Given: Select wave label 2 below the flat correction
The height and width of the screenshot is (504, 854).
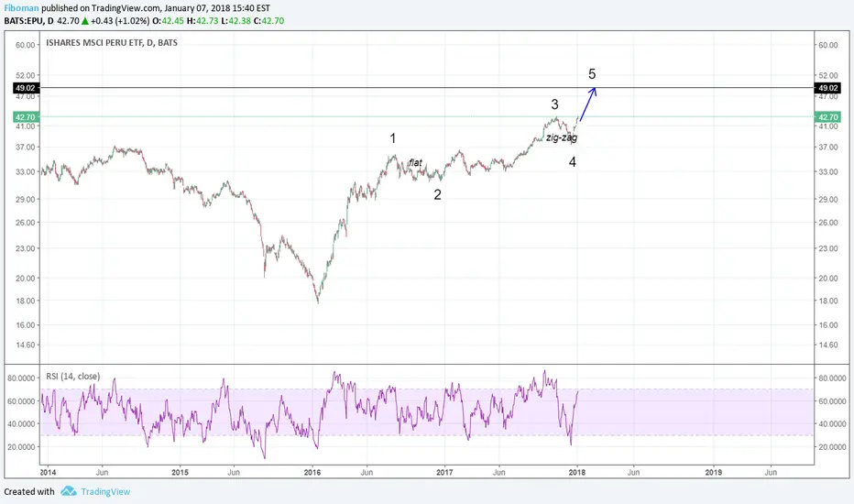Looking at the screenshot, I should coord(437,194).
